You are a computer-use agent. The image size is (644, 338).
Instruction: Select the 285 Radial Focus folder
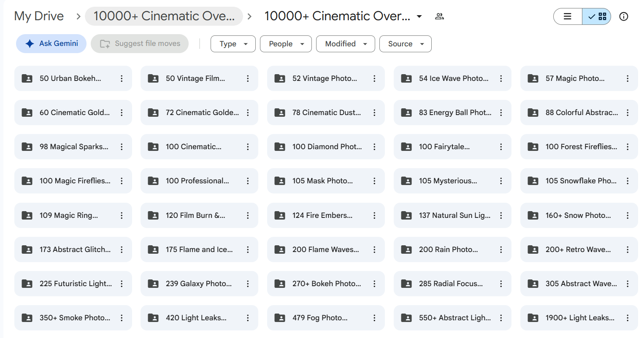click(x=452, y=284)
